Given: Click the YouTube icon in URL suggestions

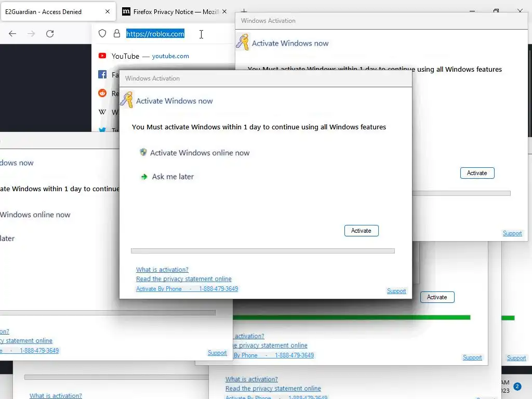Looking at the screenshot, I should click(102, 56).
